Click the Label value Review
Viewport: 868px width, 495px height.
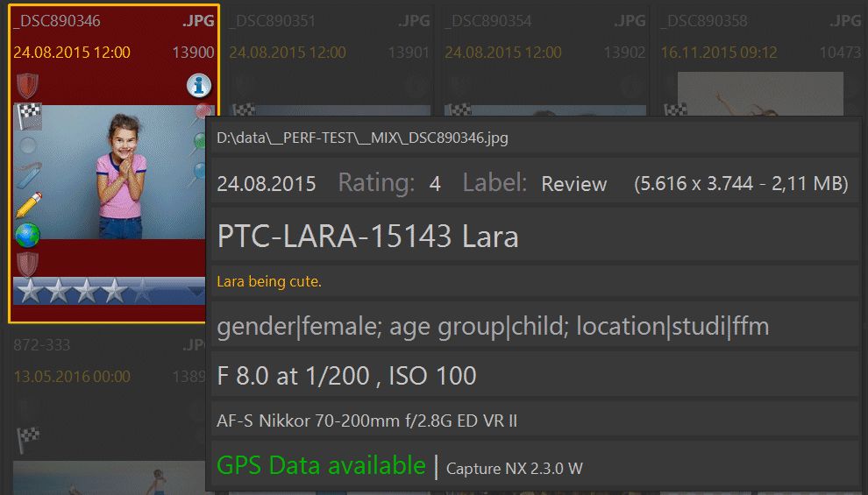(x=574, y=184)
